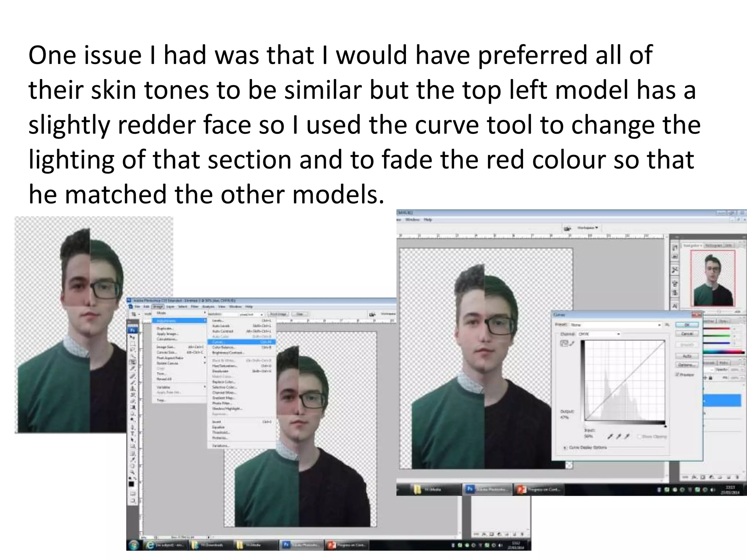Click the curve graph grid in Curves dialog
747x560 pixels.
(624, 380)
